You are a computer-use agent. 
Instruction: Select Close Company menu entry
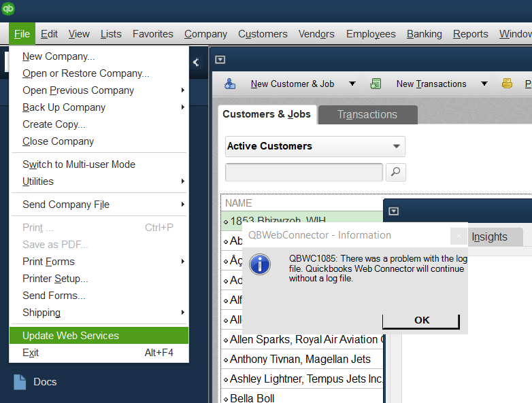click(99, 141)
